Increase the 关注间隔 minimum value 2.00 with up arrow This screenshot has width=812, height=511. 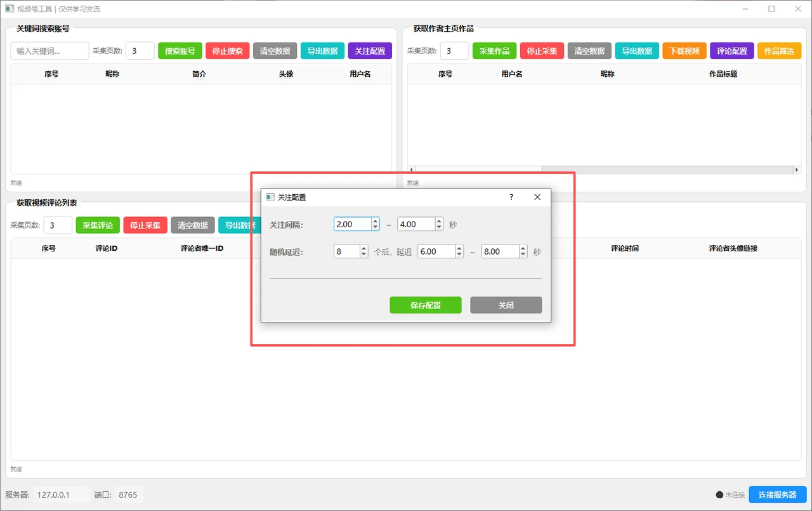(x=375, y=221)
